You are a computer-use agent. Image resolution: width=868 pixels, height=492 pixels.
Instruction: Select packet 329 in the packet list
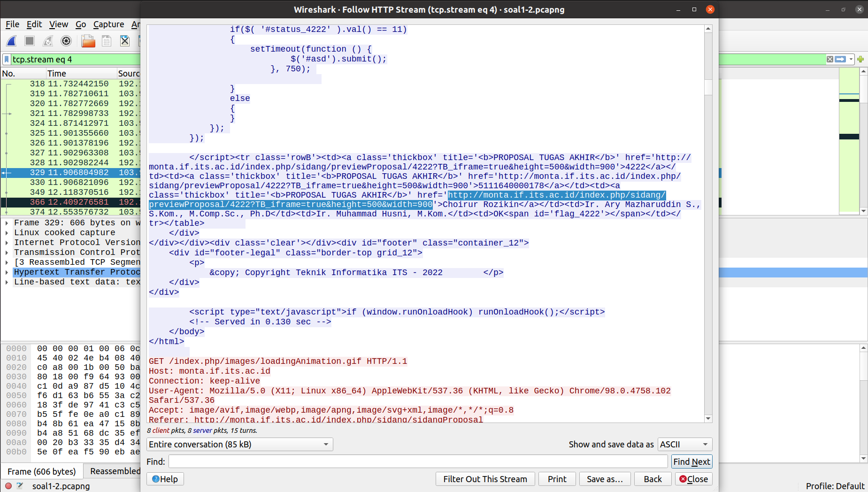point(70,172)
